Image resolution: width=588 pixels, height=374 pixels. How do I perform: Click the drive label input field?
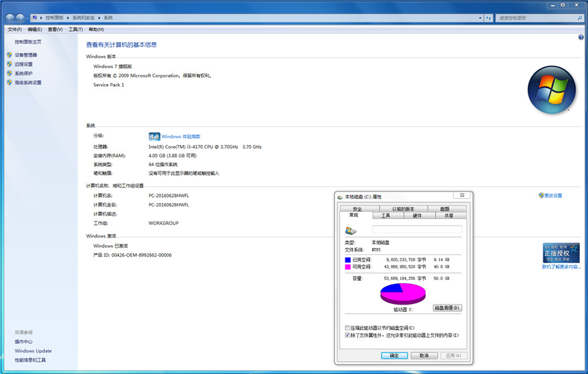coord(417,229)
